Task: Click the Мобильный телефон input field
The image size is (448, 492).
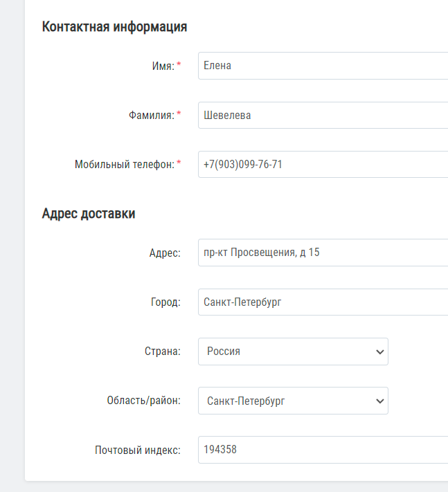Action: point(323,165)
